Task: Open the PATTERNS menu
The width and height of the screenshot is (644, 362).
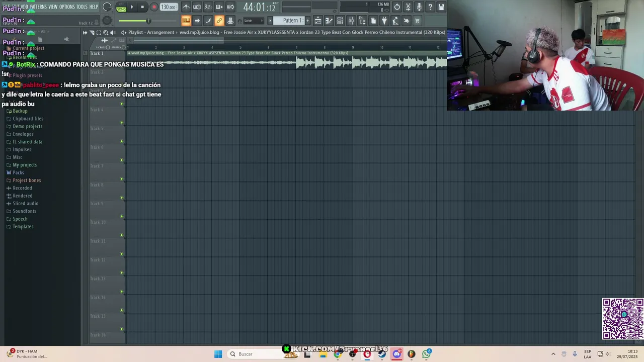Action: point(38,7)
